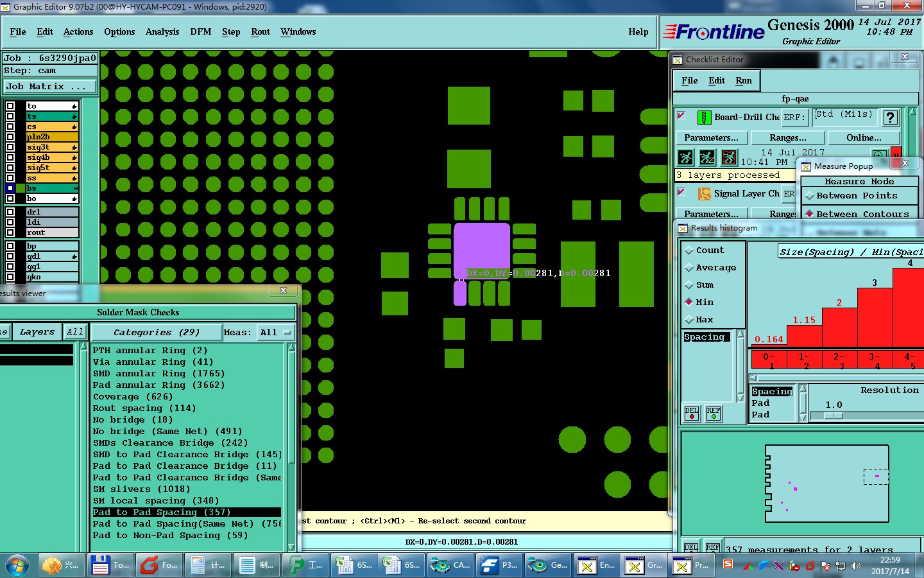Image resolution: width=924 pixels, height=578 pixels.
Task: Toggle the Signal Layer Checks checkbox
Action: pos(681,192)
